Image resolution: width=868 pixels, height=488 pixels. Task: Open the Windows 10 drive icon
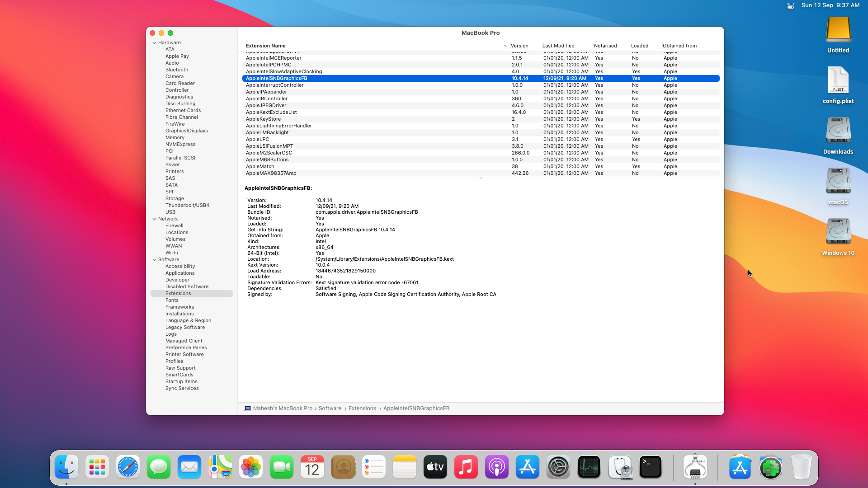(x=838, y=232)
